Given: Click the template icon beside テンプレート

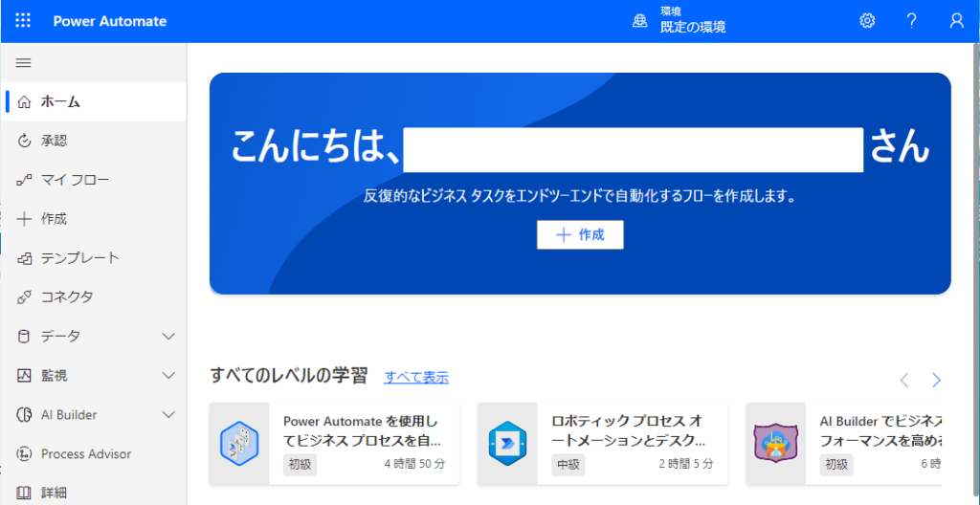Looking at the screenshot, I should [24, 258].
